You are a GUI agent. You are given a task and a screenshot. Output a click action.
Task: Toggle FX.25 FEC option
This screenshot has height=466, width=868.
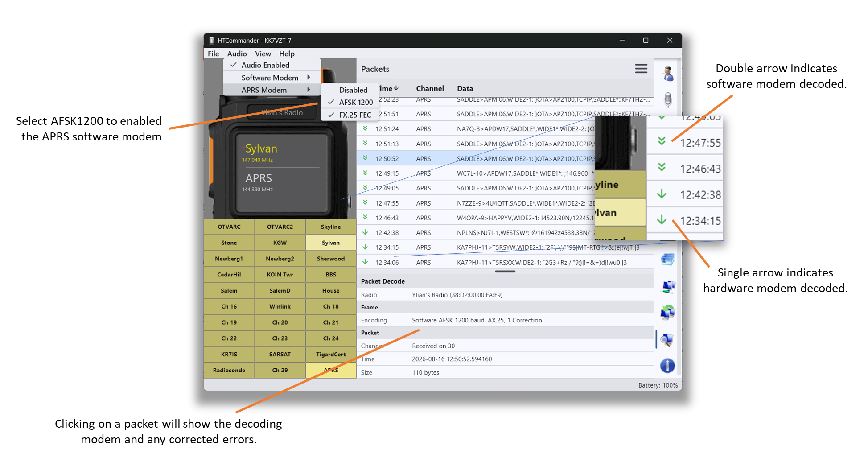tap(350, 115)
